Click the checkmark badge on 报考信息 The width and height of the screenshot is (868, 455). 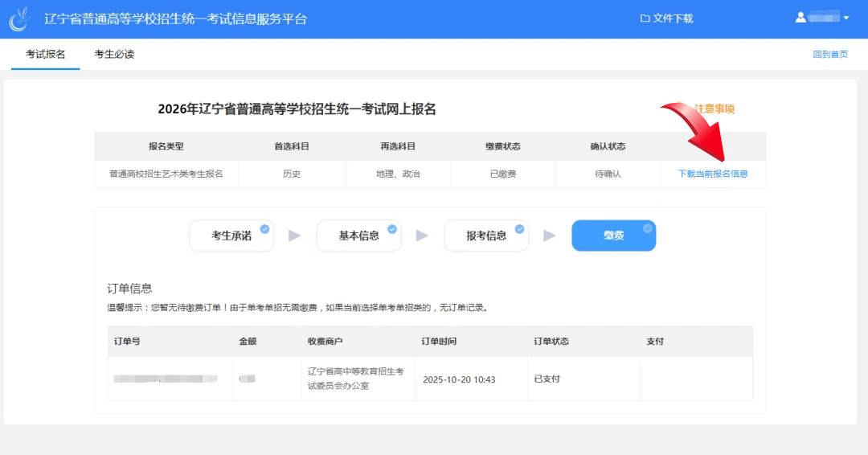coord(520,229)
